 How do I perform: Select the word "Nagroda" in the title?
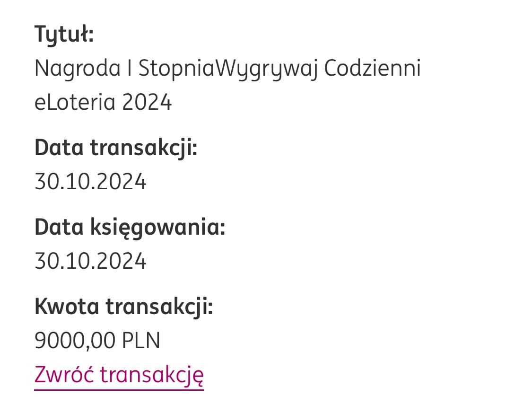78,69
